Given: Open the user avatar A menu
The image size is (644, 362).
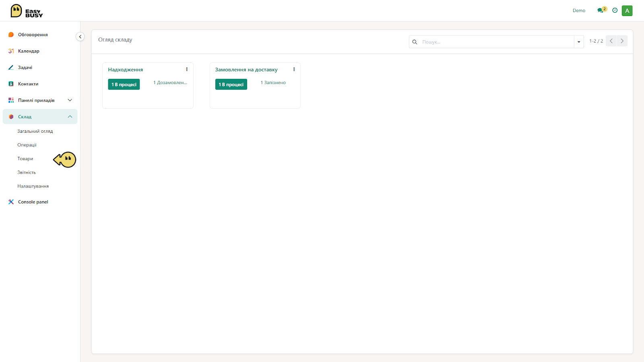Looking at the screenshot, I should pos(627,11).
